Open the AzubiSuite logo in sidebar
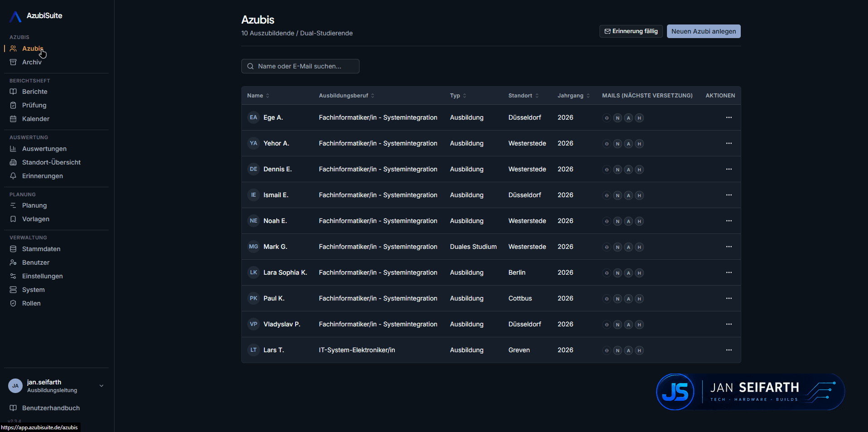Image resolution: width=868 pixels, height=432 pixels. (36, 16)
